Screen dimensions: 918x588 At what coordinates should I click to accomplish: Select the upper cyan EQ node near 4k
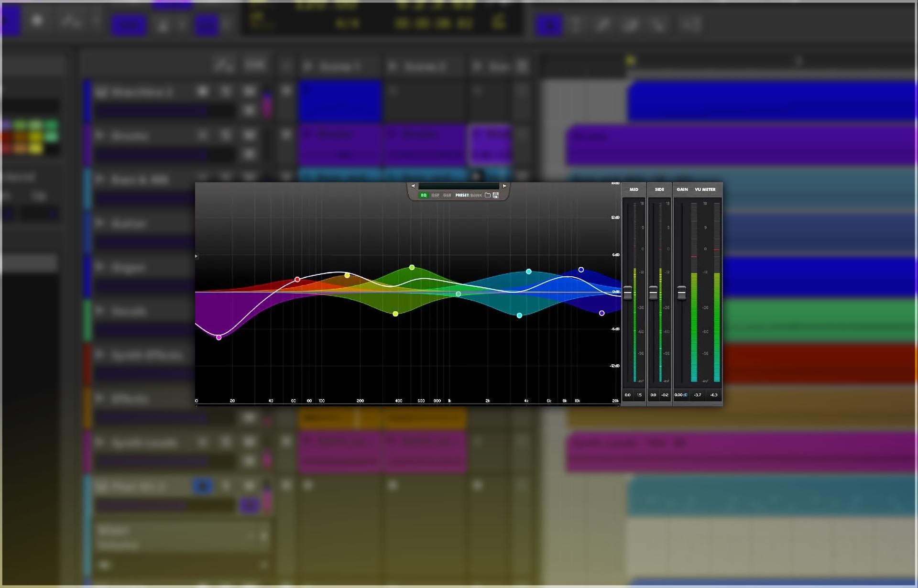coord(529,272)
